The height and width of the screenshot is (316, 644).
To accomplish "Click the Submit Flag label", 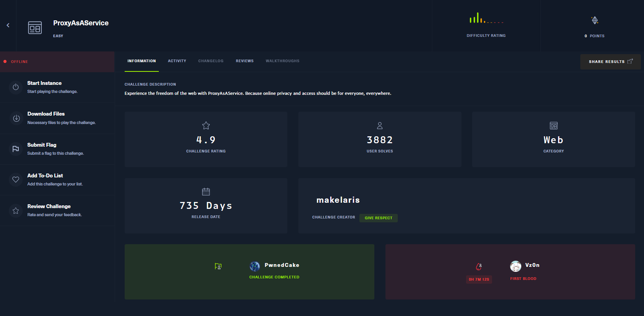I will 42,145.
